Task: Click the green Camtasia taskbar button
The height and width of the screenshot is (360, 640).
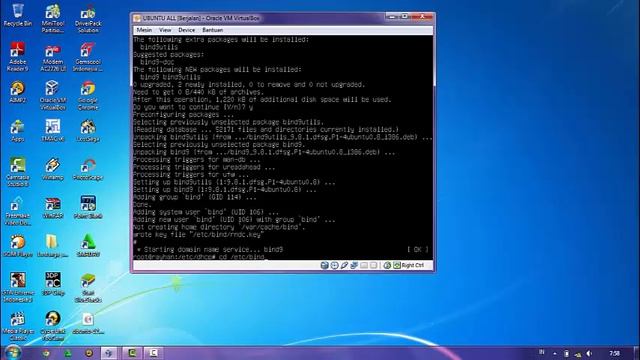Action: [x=132, y=353]
